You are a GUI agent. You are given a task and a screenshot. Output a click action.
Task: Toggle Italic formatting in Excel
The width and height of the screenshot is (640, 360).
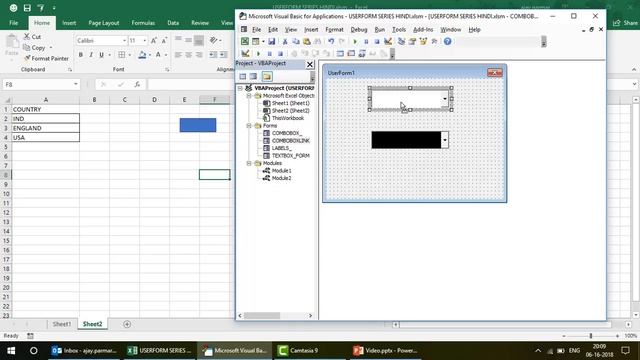click(91, 55)
